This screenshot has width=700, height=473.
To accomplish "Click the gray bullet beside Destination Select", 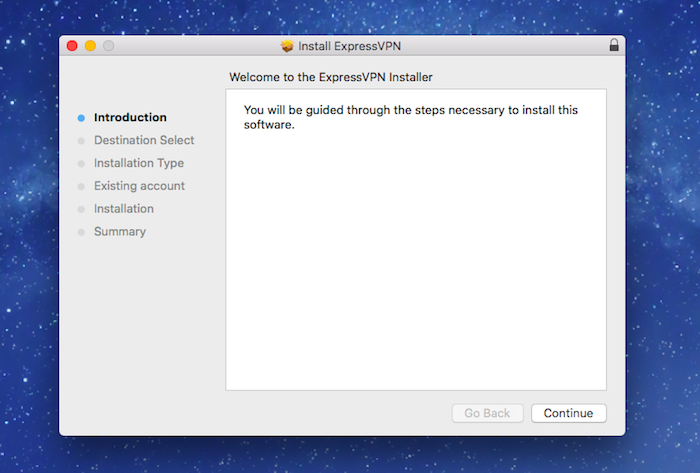I will [81, 141].
